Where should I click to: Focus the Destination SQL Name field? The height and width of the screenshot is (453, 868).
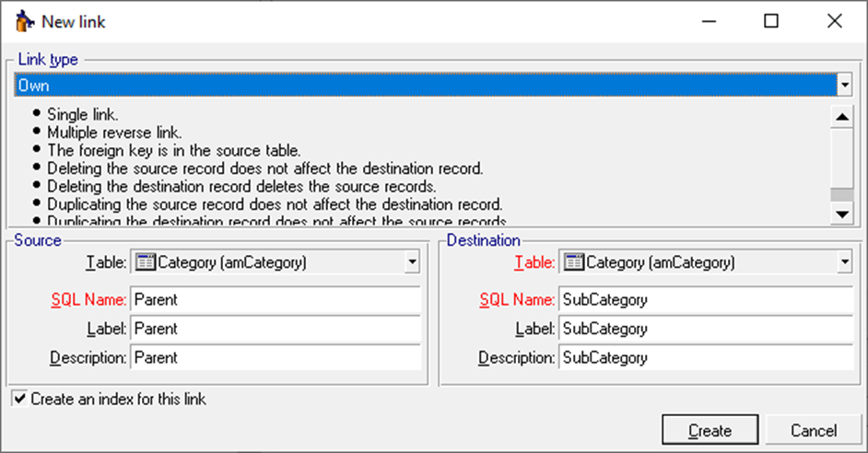tap(704, 299)
